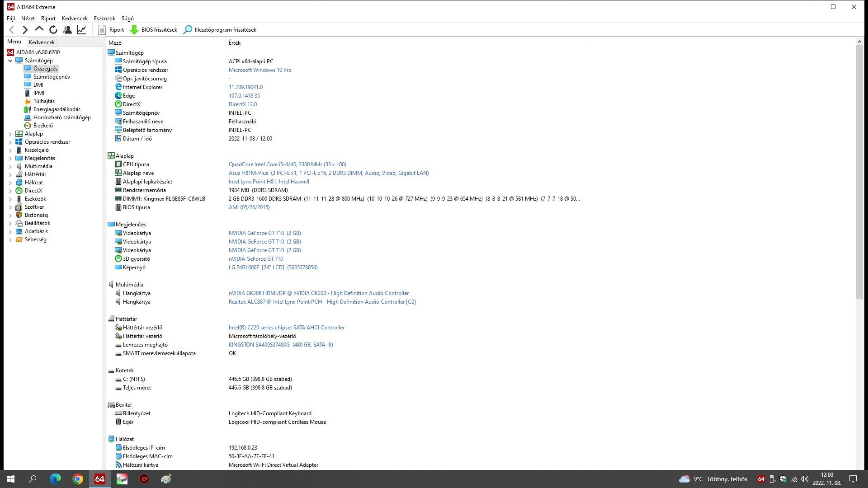Open the Report Wizard graph icon
Image resolution: width=868 pixels, height=488 pixels.
tap(81, 30)
